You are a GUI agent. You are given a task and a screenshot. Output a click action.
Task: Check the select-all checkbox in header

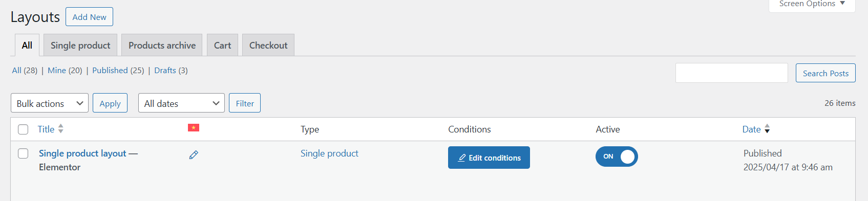tap(23, 129)
